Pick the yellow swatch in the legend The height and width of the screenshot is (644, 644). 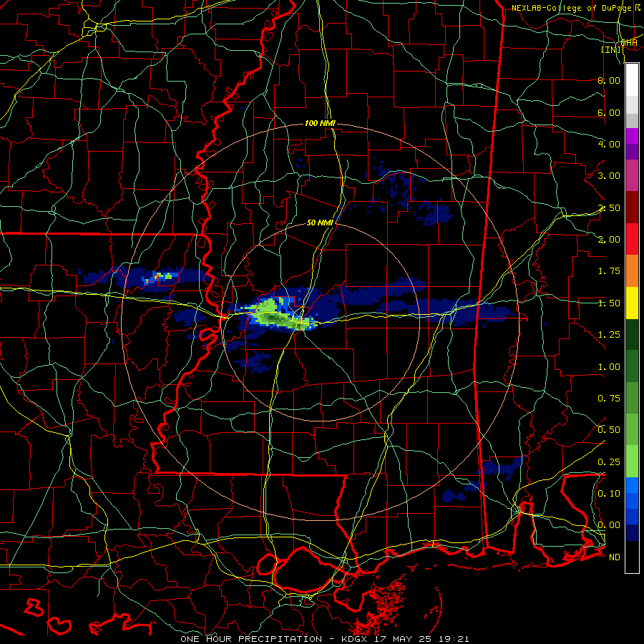coord(632,303)
